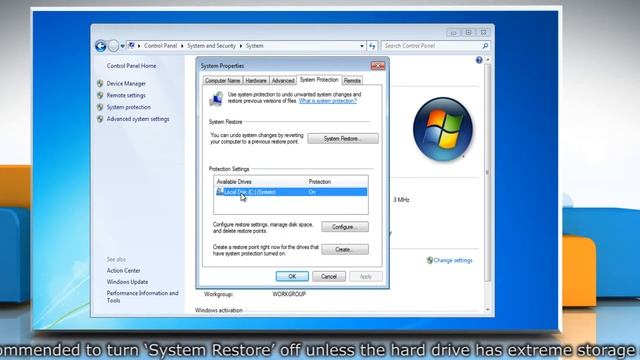Viewport: 640px width, 360px height.
Task: Click OK in System Properties
Action: (292, 277)
